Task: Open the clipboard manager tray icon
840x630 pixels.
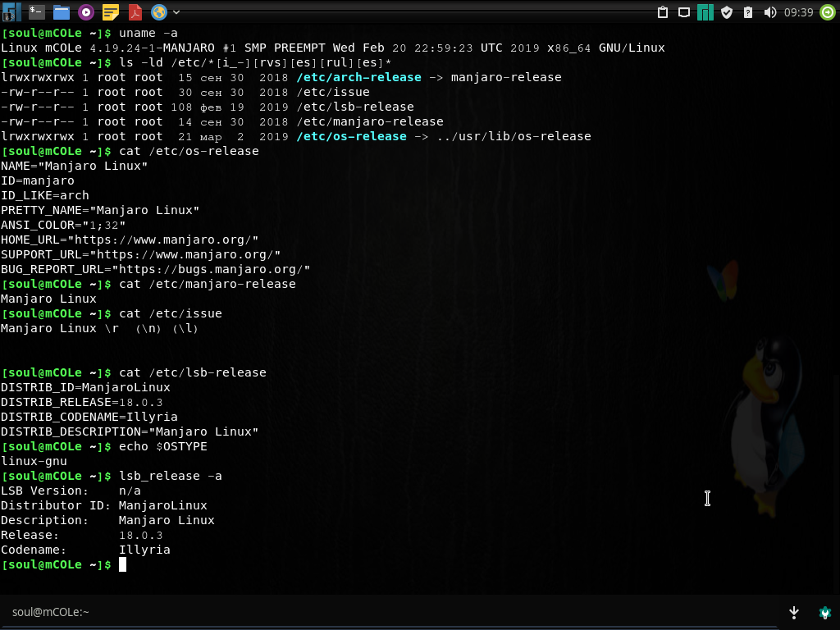Action: pos(663,12)
